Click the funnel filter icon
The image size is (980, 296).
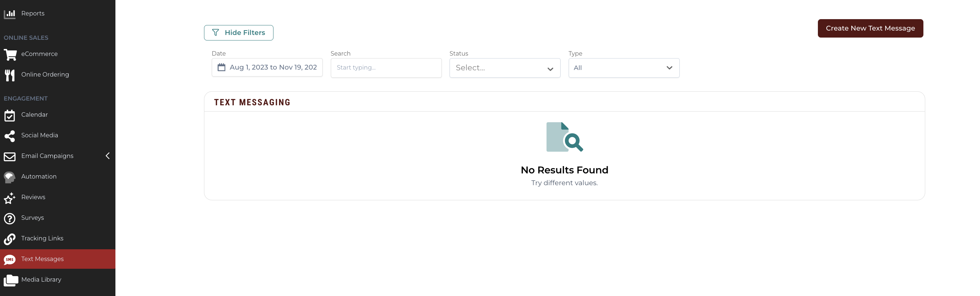click(x=215, y=32)
